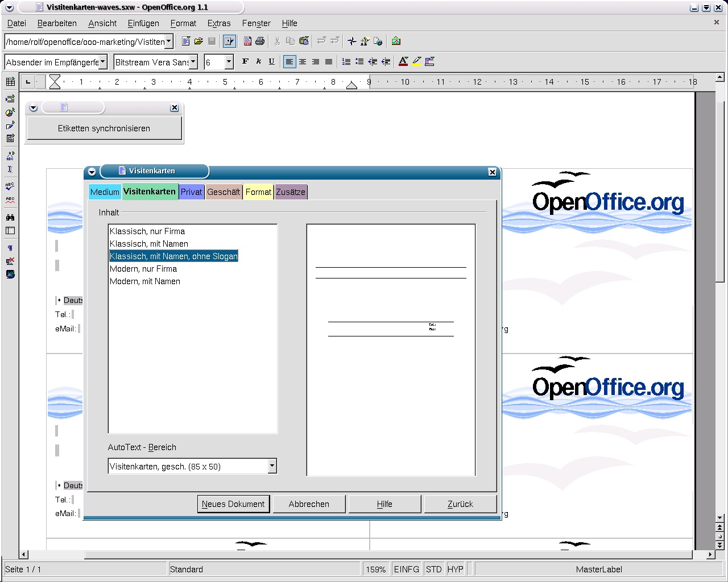Select 'Modern, mit Namen' list entry
The height and width of the screenshot is (582, 728).
tap(145, 281)
